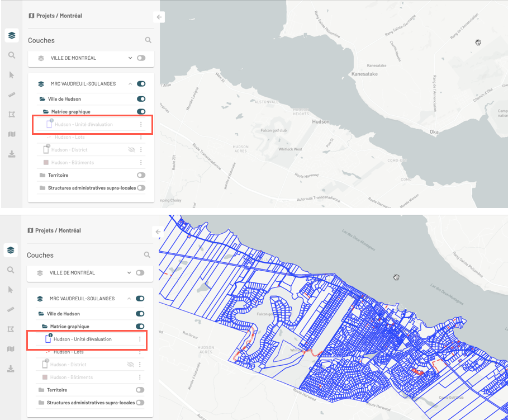Turn on the Territoire switch in the lower screenshot
508x420 pixels.
[140, 390]
